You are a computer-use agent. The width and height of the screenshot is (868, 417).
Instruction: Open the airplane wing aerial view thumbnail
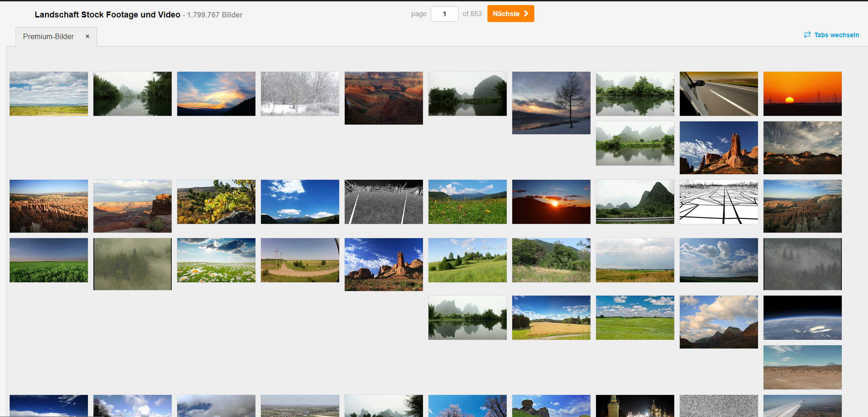pos(803,406)
